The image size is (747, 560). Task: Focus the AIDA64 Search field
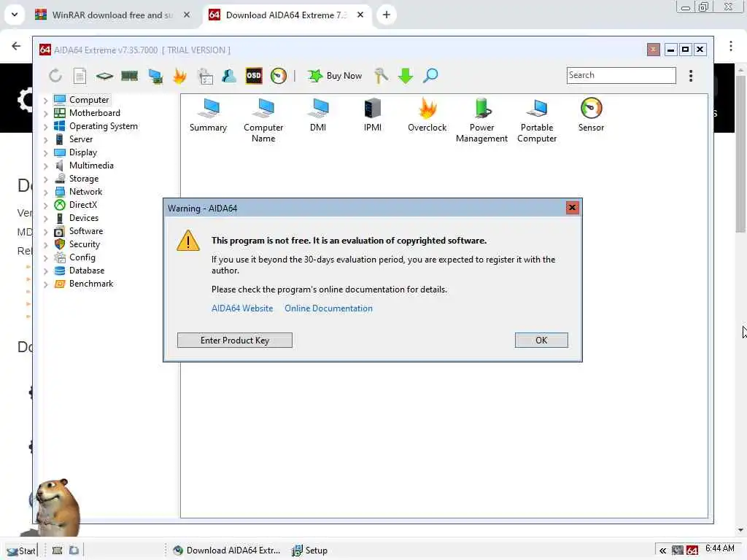click(622, 75)
